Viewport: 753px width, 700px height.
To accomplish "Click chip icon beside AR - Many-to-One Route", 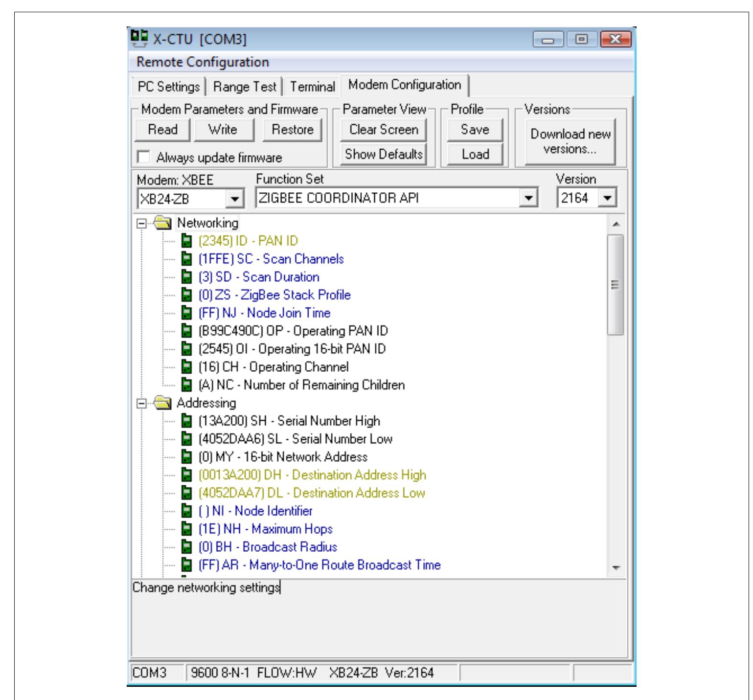I will 188,565.
